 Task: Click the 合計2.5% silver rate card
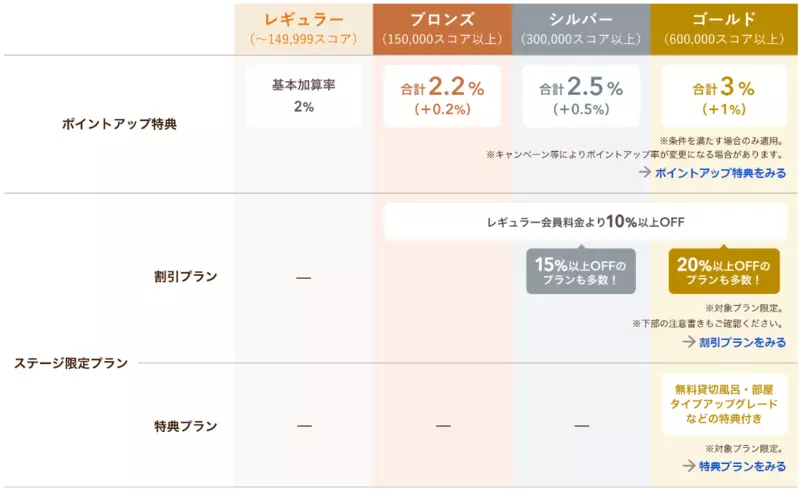point(581,96)
